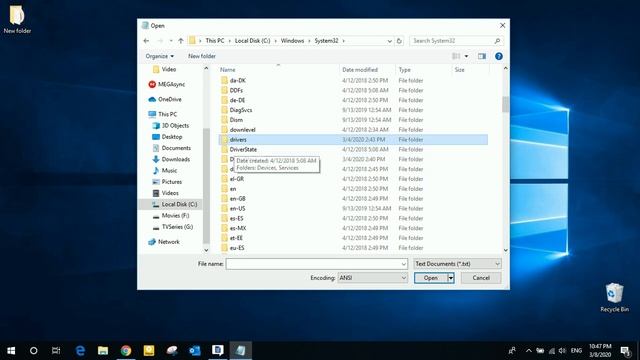Go back using the back arrow
Screen dimensions: 640x360
point(146,41)
